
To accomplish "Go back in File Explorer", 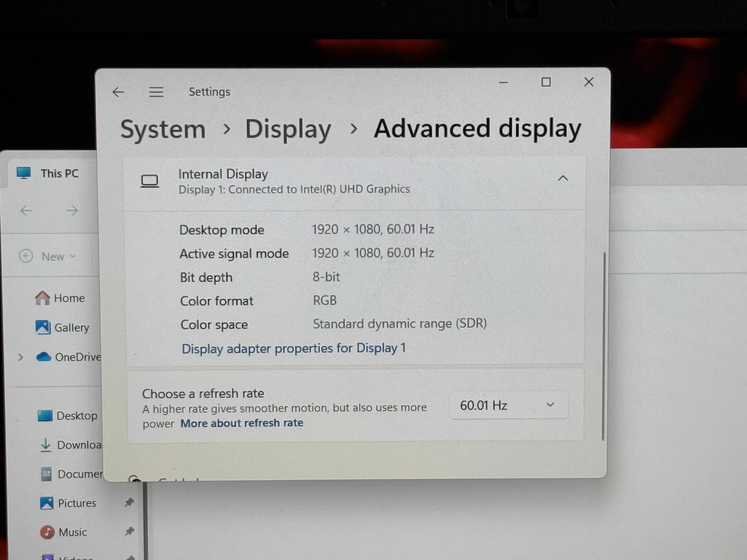I will (26, 211).
